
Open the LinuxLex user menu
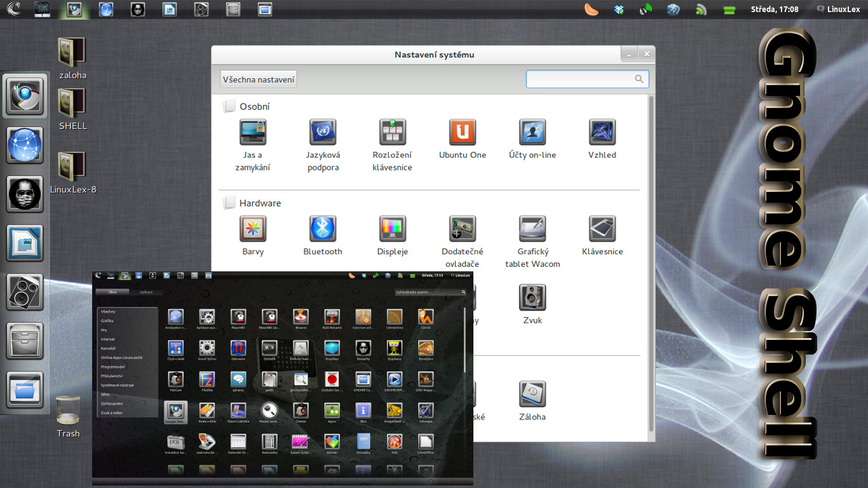click(x=839, y=10)
